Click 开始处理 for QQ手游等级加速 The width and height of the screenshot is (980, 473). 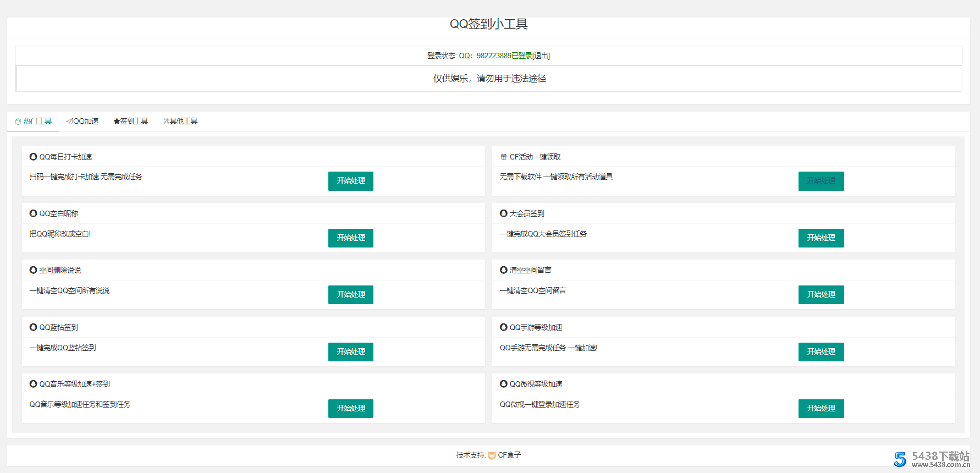[821, 352]
